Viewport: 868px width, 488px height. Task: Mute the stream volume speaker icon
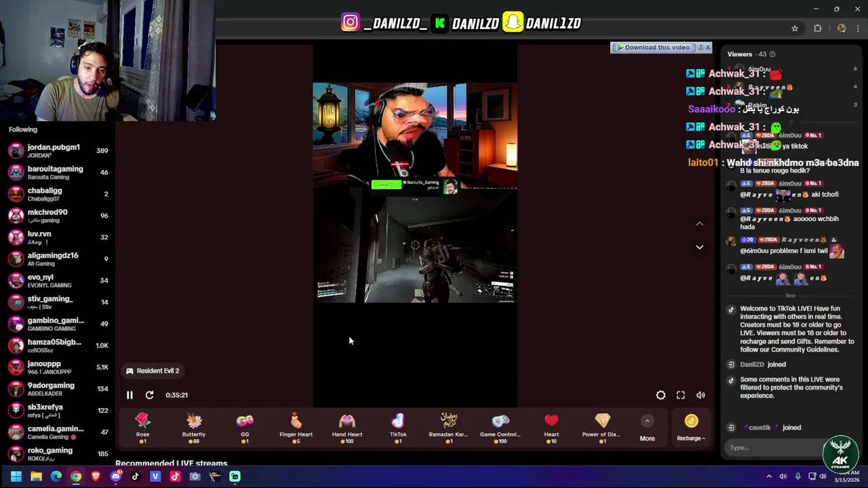point(701,395)
